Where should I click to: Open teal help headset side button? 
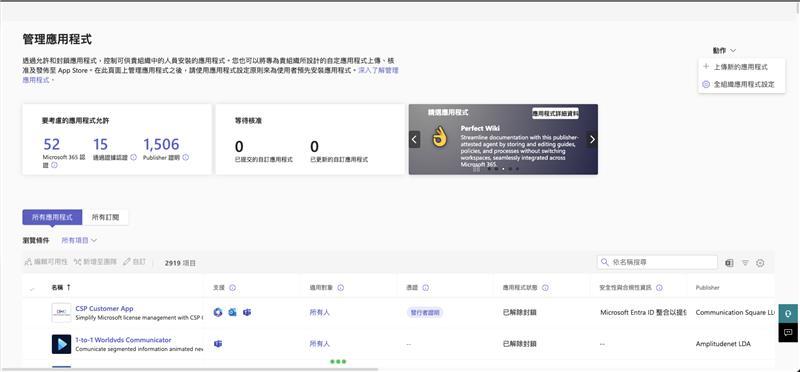(x=789, y=313)
